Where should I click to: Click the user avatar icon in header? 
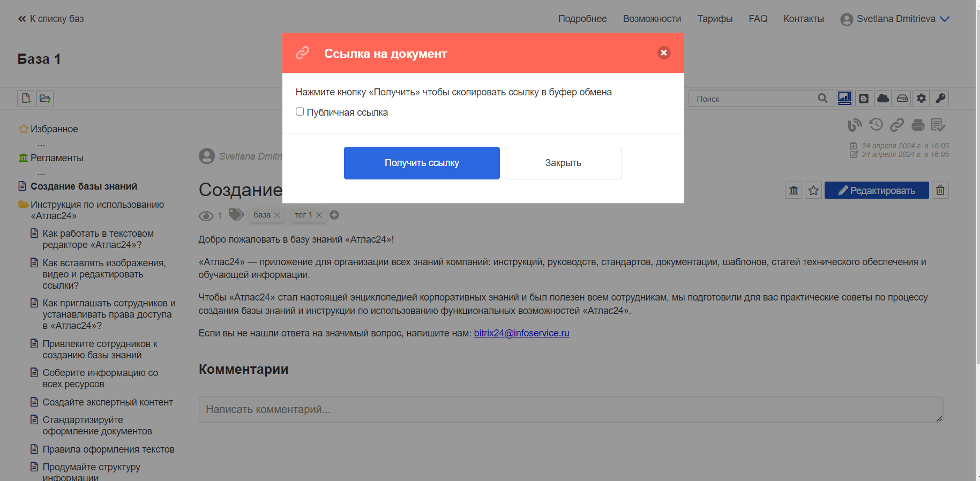click(847, 19)
